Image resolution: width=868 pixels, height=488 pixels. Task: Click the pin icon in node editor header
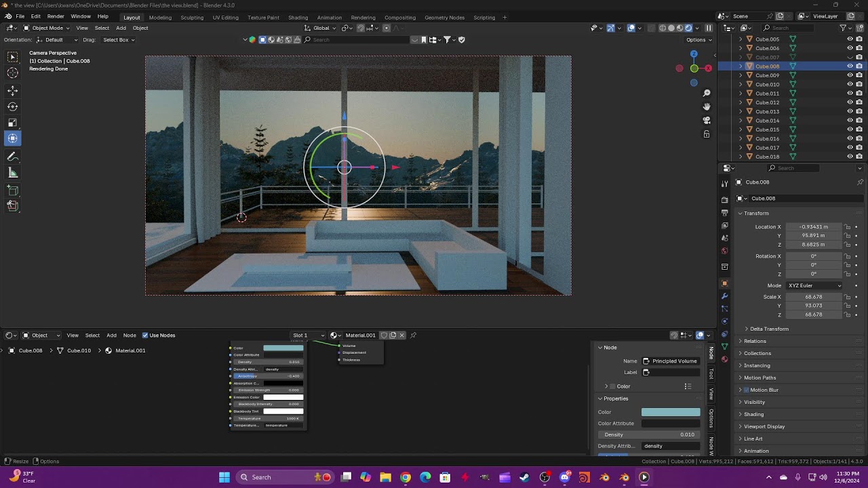tap(413, 335)
